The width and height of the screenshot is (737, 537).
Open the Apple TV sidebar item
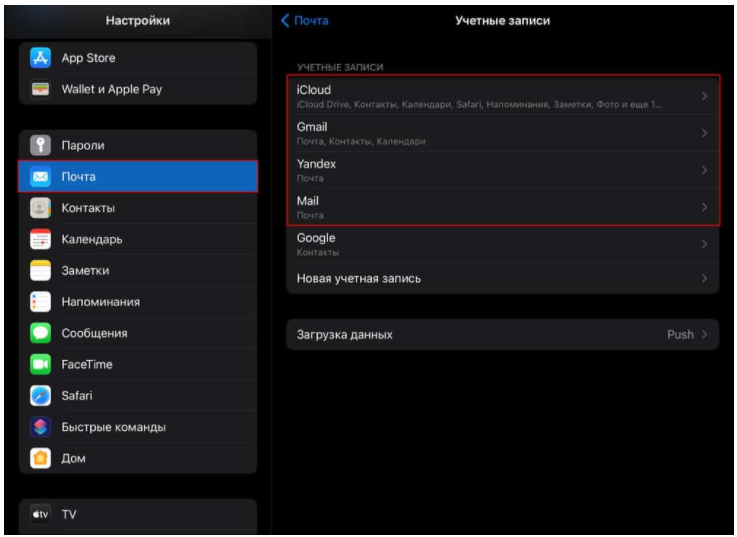[x=69, y=514]
